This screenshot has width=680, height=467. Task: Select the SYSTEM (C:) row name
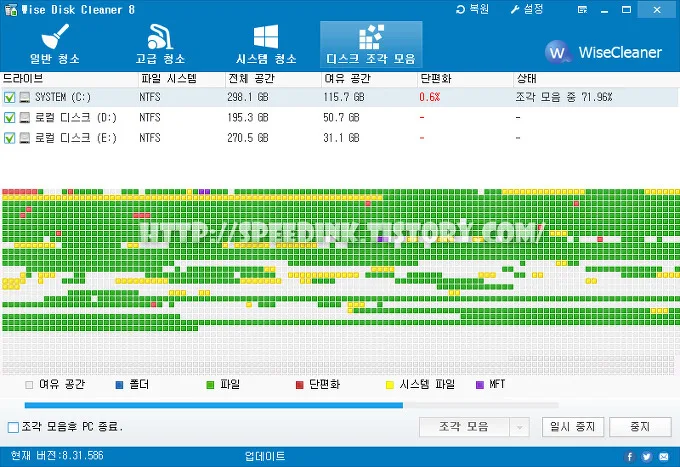(x=63, y=97)
